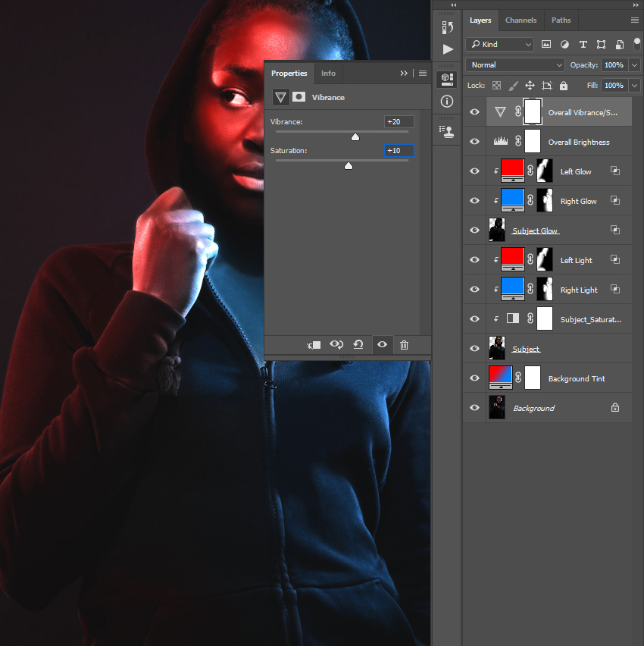Open the History panel icon
Screen dimensions: 644x646
click(x=446, y=27)
